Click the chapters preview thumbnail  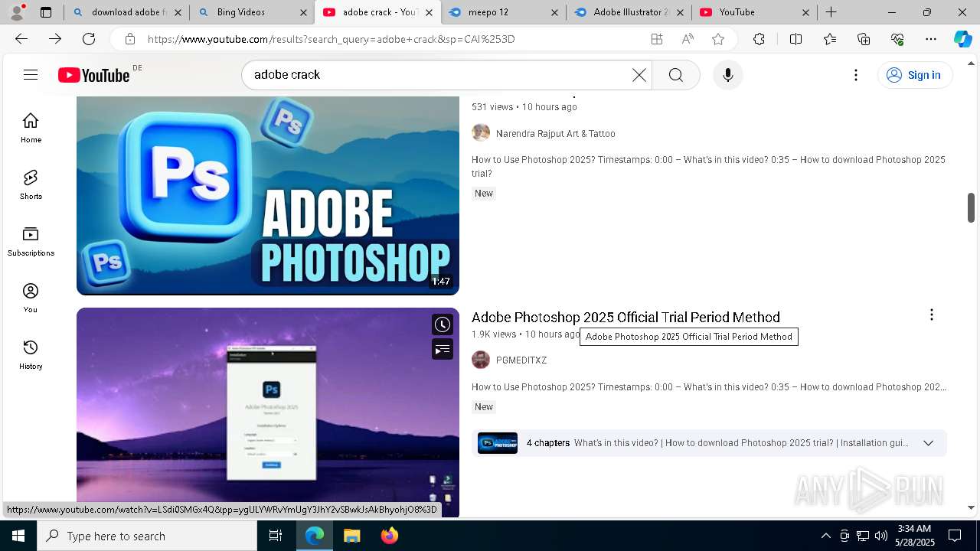498,443
